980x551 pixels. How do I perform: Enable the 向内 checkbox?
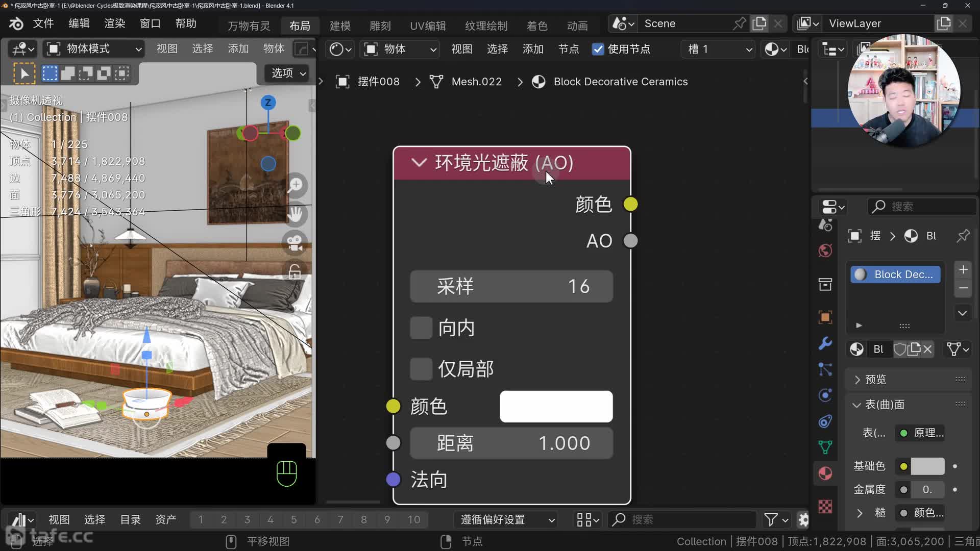421,328
